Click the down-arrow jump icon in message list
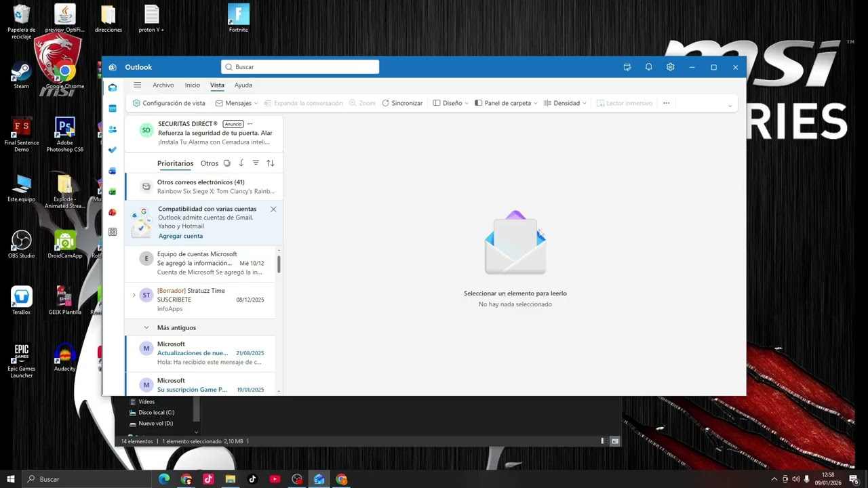The width and height of the screenshot is (868, 488). coord(241,163)
